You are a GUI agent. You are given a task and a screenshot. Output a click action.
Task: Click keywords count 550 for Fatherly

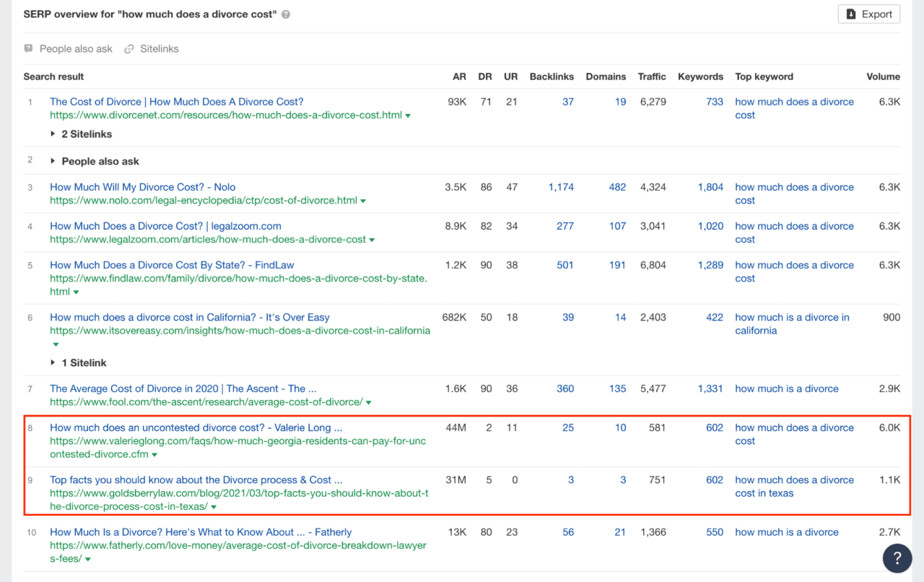pos(715,532)
